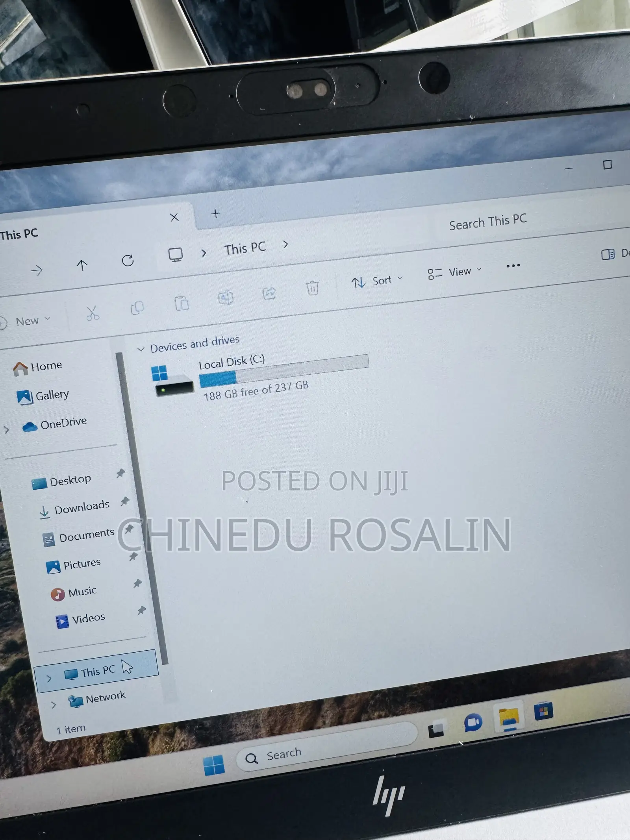Open the Windows Start menu
The height and width of the screenshot is (840, 630).
(214, 765)
